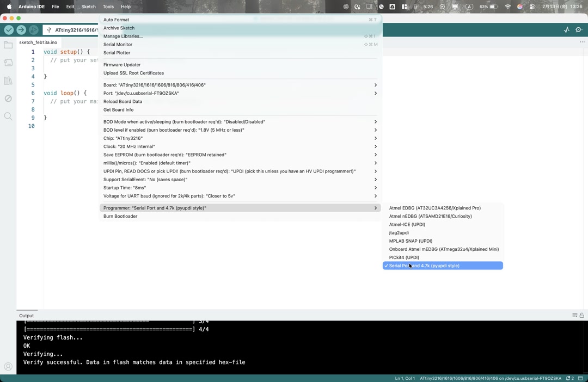This screenshot has width=588, height=382.
Task: Toggle the bottom panel icon in status bar
Action: tap(580, 378)
